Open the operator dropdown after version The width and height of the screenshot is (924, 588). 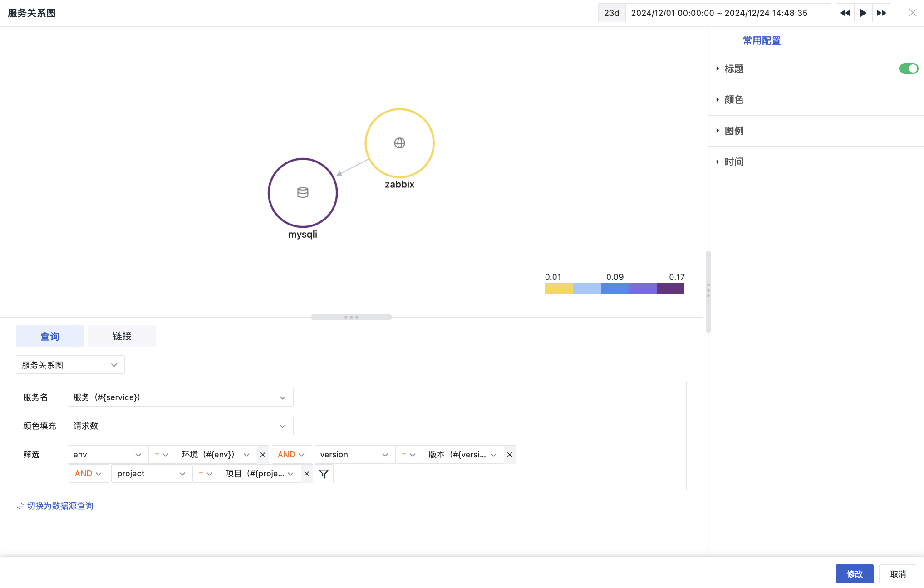[x=408, y=455]
